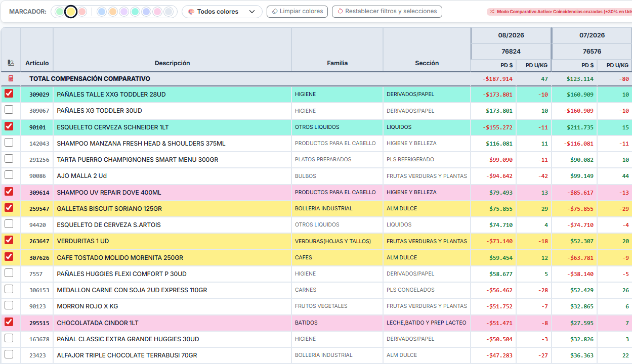The width and height of the screenshot is (632, 364).
Task: Click the LECHE,BATIDO Y PREP LACTEO section cell
Action: [x=427, y=323]
